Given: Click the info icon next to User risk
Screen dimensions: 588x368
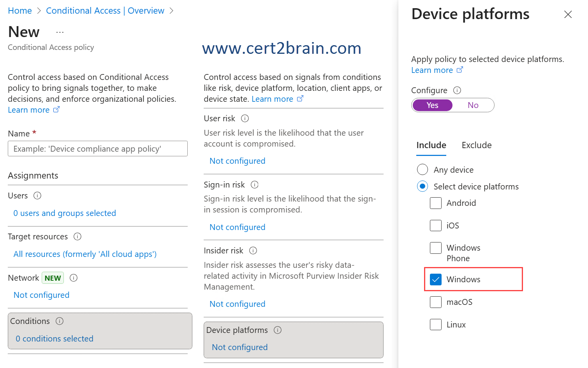Looking at the screenshot, I should [x=245, y=119].
